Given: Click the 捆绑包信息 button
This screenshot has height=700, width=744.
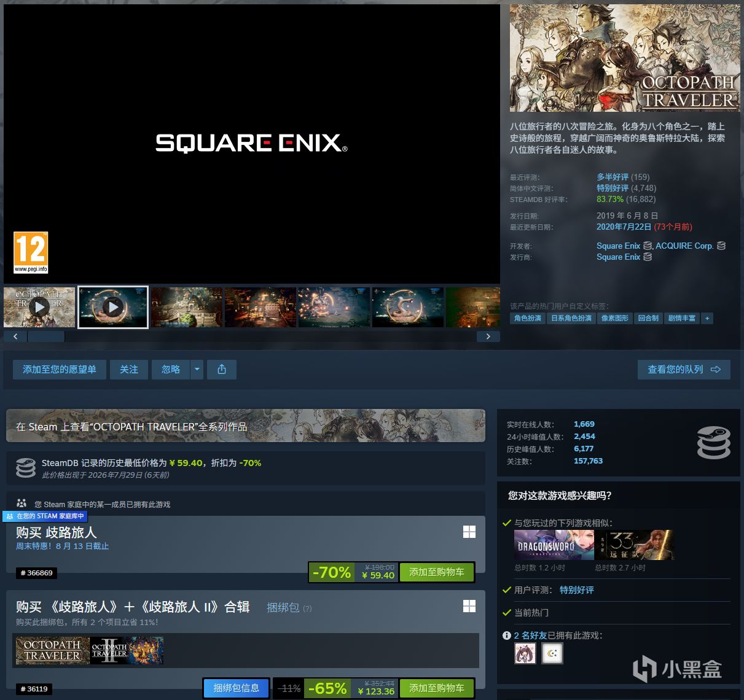Looking at the screenshot, I should (236, 688).
